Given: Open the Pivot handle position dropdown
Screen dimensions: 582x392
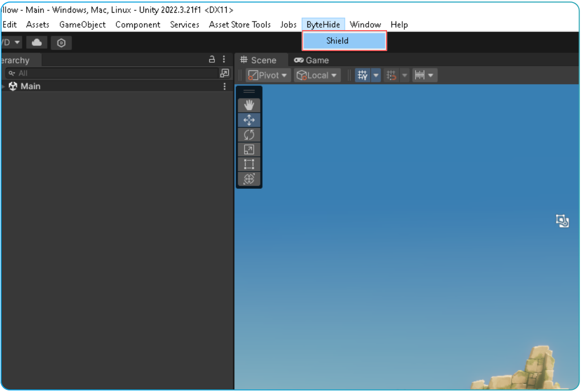Looking at the screenshot, I should pos(268,76).
